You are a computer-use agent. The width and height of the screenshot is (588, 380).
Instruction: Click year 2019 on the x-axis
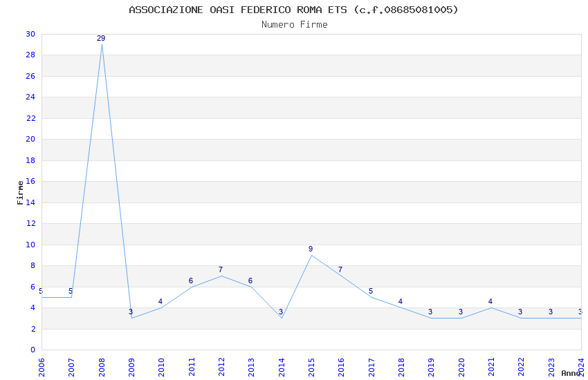coord(431,368)
